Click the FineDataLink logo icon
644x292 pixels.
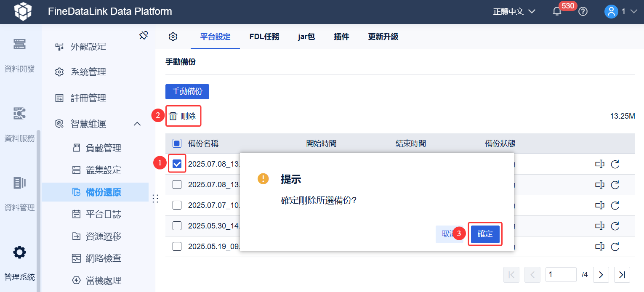(x=23, y=11)
